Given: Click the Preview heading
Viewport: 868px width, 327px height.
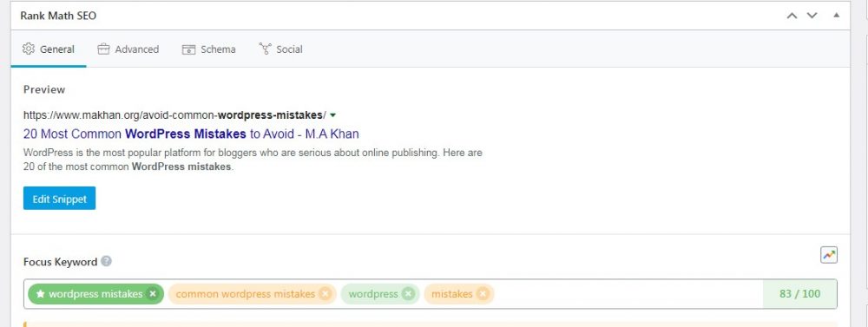Looking at the screenshot, I should tap(44, 89).
